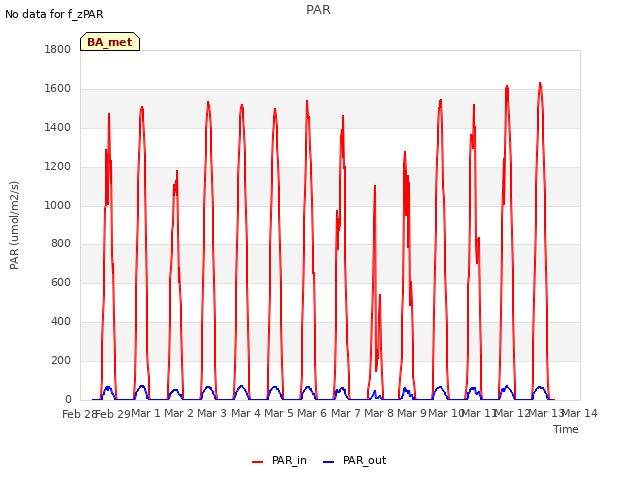This screenshot has width=640, height=480.
Task: Click the BA_met label box
Action: click(x=110, y=42)
